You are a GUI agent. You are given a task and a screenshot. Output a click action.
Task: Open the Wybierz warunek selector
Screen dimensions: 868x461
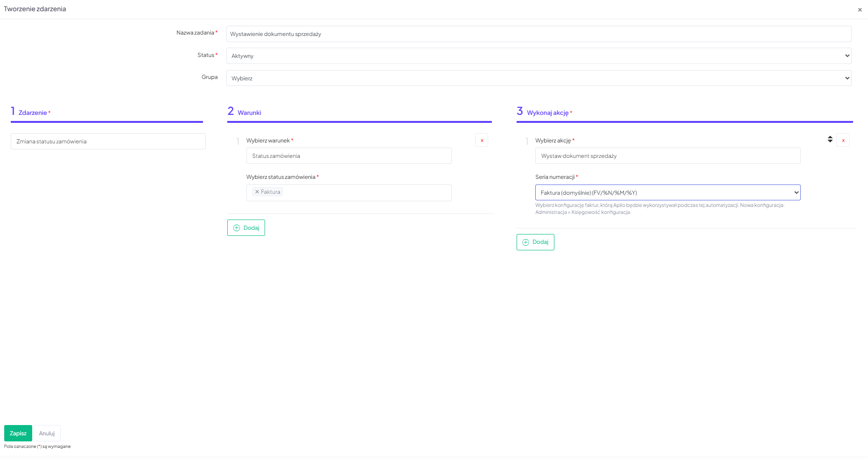349,156
